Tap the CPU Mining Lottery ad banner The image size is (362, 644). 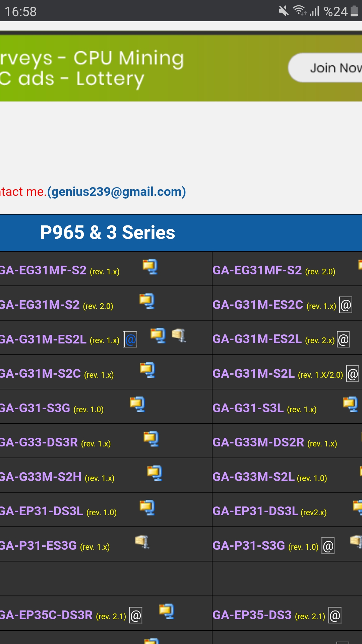coord(134,68)
